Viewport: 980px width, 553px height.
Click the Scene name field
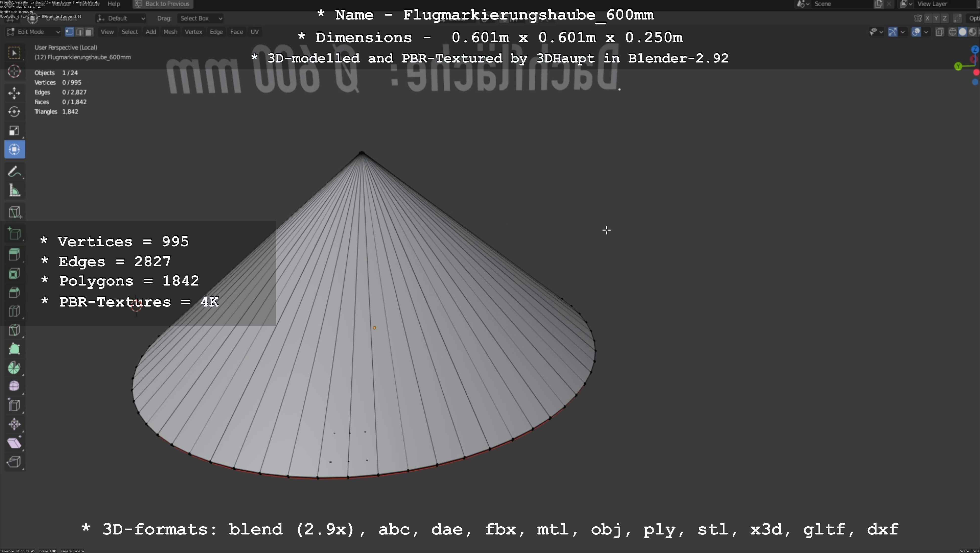(x=842, y=4)
